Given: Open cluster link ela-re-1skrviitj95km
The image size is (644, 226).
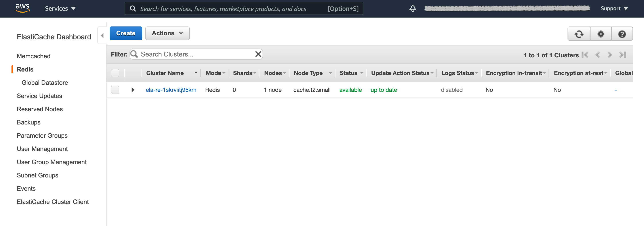Looking at the screenshot, I should click(171, 90).
